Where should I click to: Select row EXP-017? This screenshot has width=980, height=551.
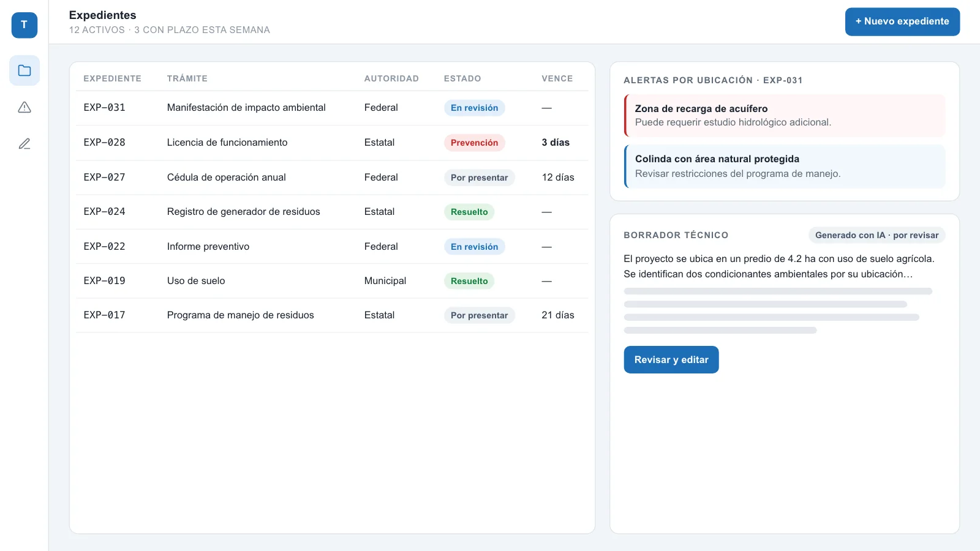tap(332, 315)
